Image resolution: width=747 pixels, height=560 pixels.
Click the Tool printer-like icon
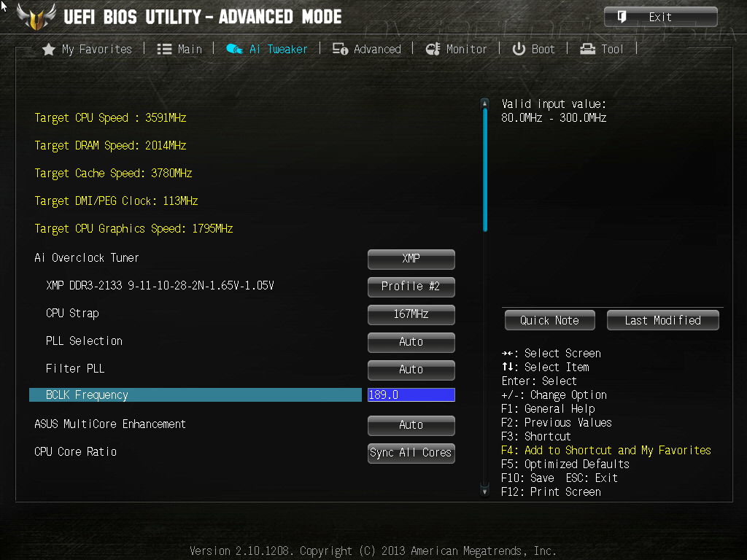click(587, 49)
